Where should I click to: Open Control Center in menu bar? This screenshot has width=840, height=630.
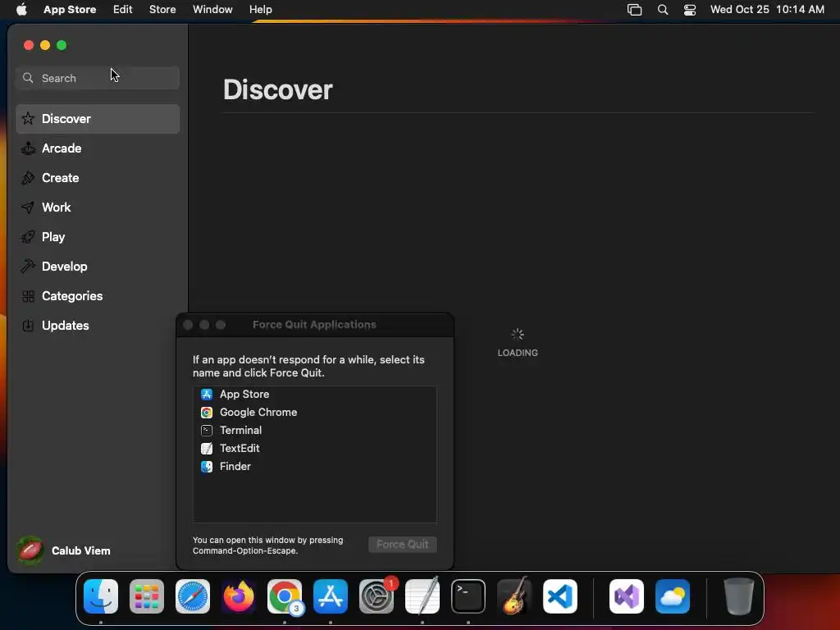[x=690, y=10]
